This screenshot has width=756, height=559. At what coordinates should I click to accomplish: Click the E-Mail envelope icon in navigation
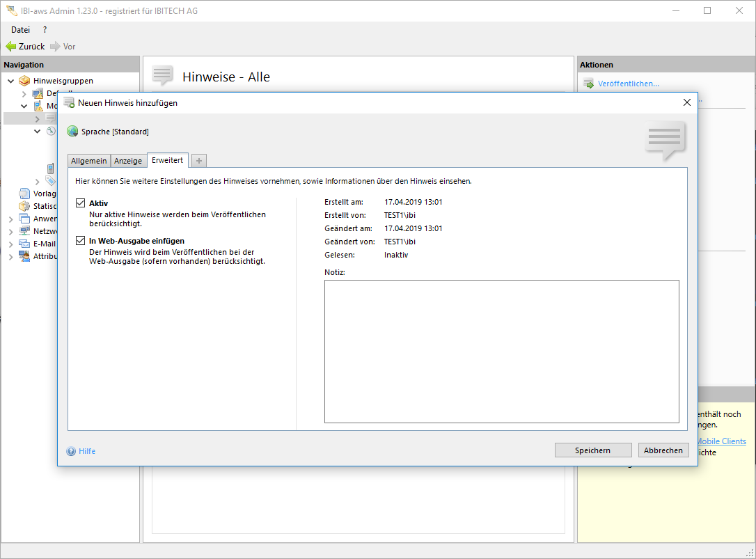[x=25, y=244]
